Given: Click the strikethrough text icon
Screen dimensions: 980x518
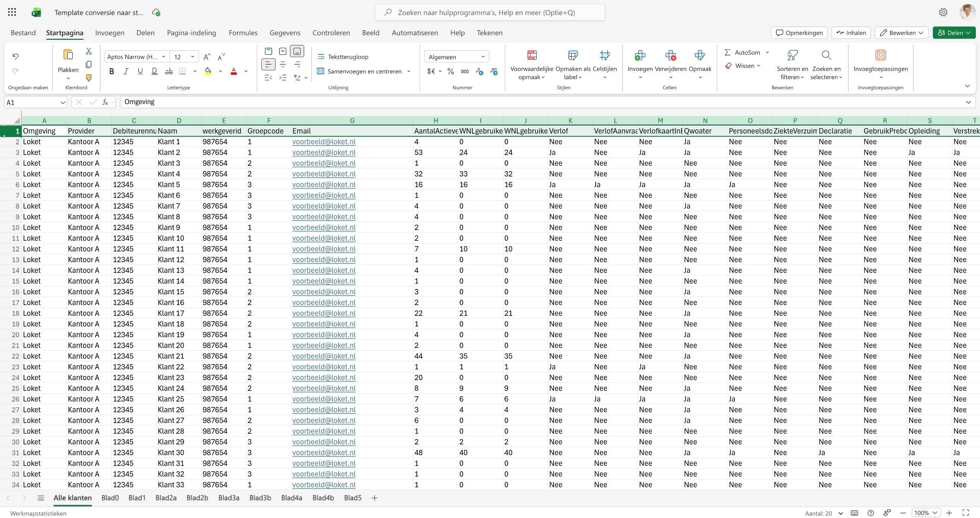Looking at the screenshot, I should click(169, 71).
